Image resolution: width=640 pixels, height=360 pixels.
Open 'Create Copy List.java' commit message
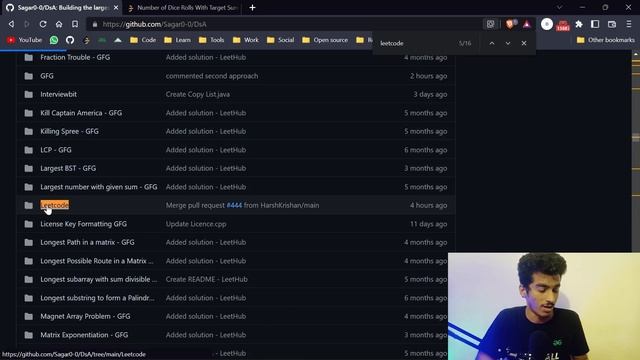[x=198, y=94]
